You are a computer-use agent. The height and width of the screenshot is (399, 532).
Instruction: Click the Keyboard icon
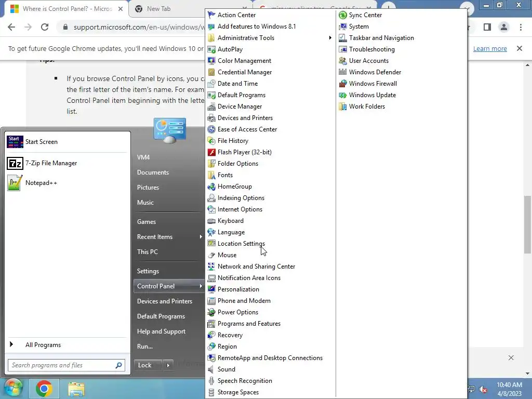pos(211,221)
